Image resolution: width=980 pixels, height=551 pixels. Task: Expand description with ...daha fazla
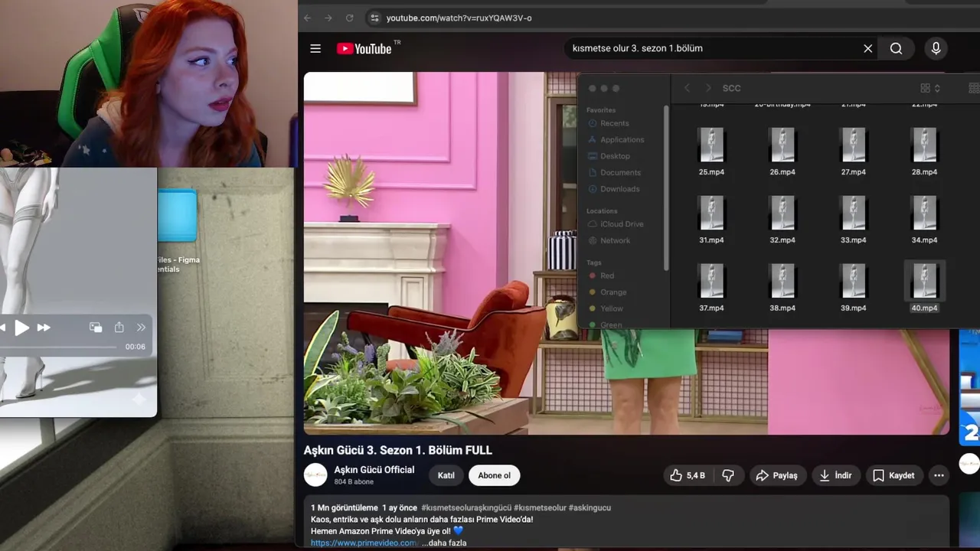(444, 543)
